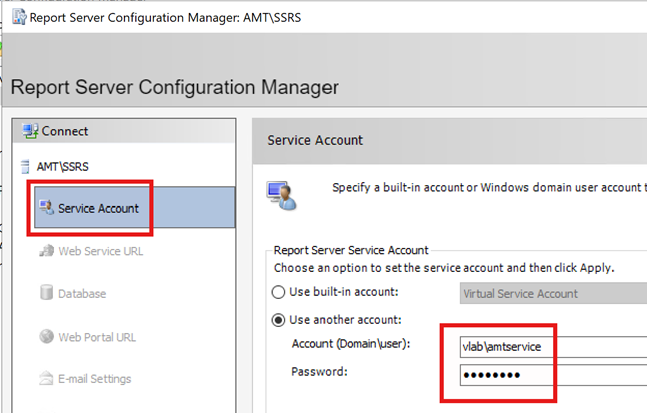
Task: Click the Report Server Configuration Manager banner title
Action: (x=175, y=87)
